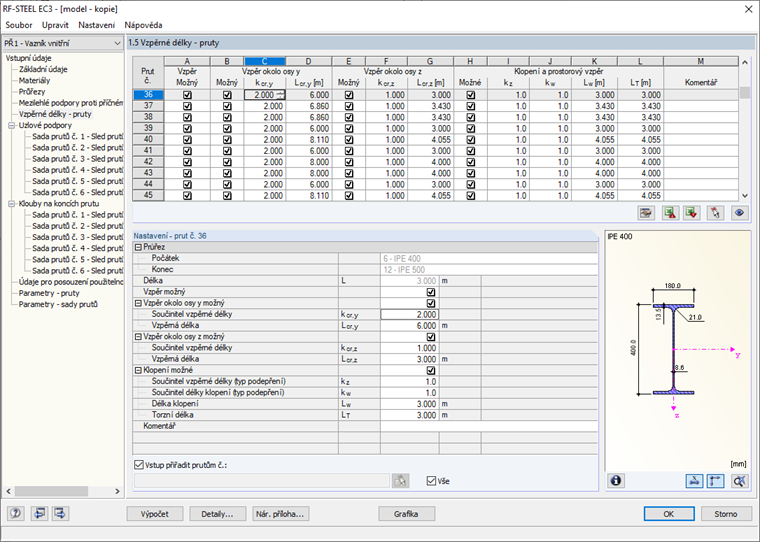Screen dimensions: 760x542
Task: Open the Soubor menu
Action: (18, 25)
